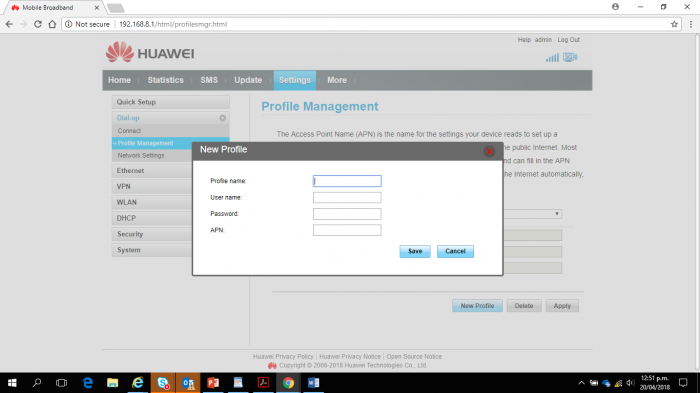This screenshot has width=700, height=393.
Task: Open the Statistics tab
Action: point(166,80)
